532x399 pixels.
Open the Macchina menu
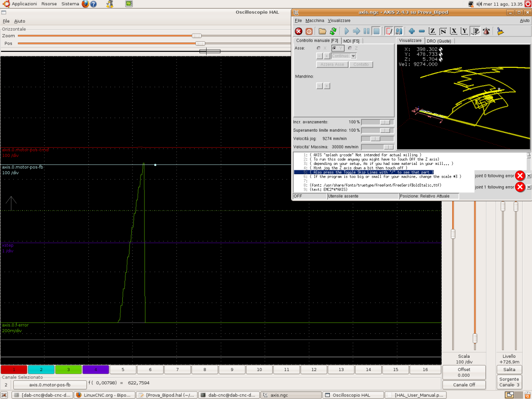pos(315,20)
